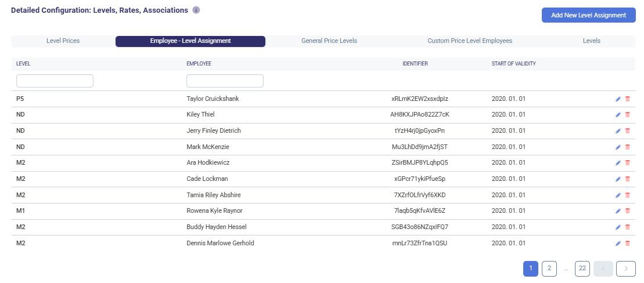Click the info icon beside Detailed Configuration title

pos(196,10)
